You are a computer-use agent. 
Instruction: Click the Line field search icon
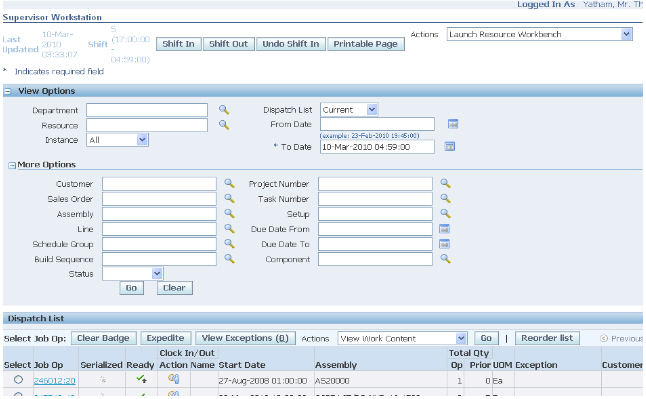[229, 229]
